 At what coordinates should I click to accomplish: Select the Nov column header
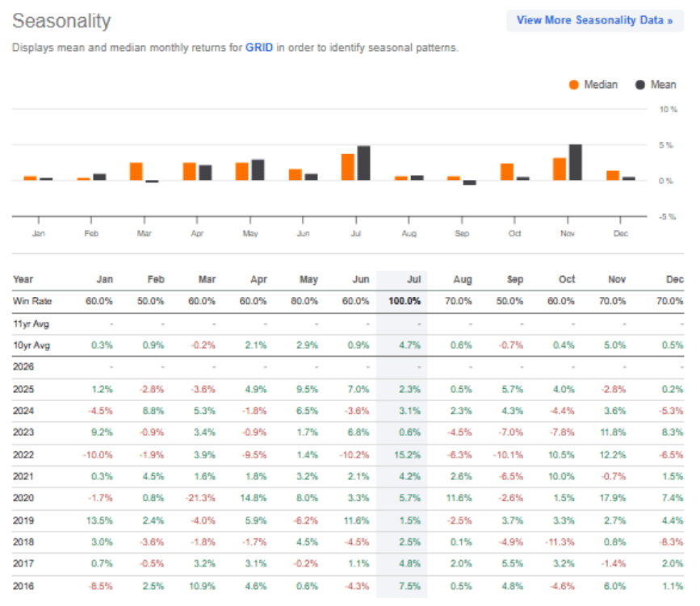tap(616, 279)
